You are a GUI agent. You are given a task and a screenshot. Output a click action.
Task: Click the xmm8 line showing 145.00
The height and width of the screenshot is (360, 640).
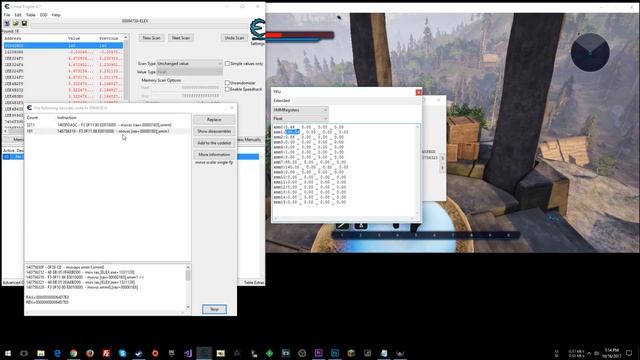coord(311,167)
